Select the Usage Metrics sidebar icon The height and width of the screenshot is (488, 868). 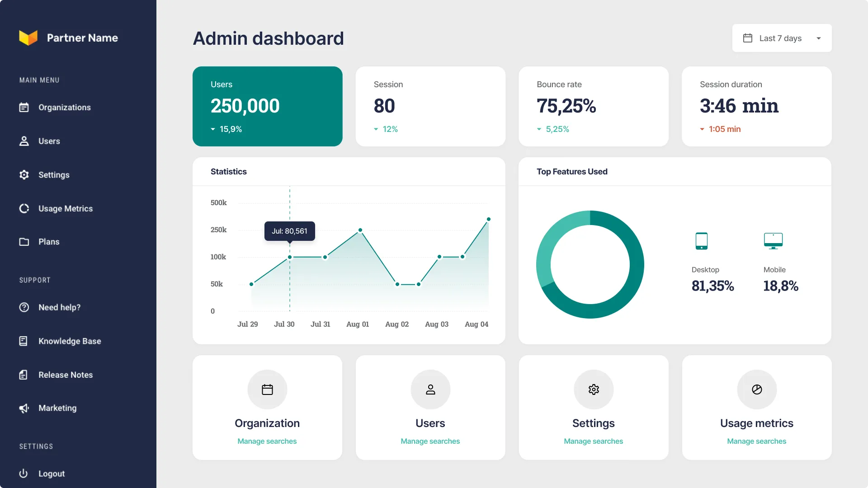click(x=24, y=208)
